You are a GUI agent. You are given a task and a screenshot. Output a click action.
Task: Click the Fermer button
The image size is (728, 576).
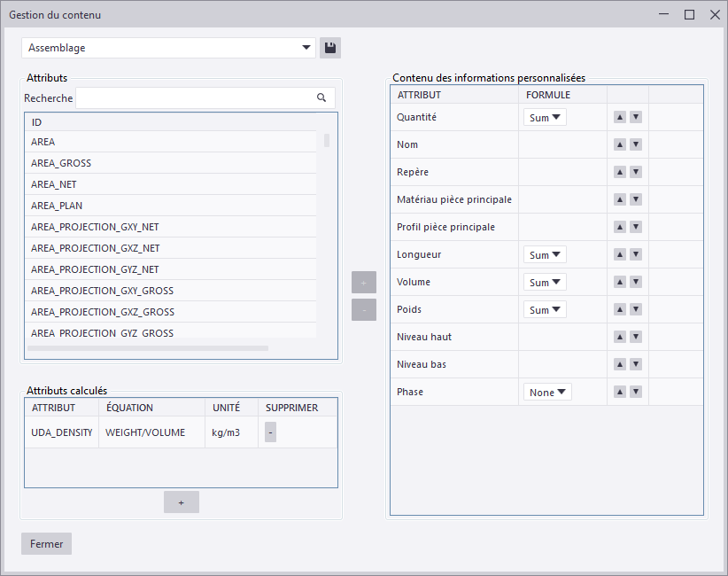tap(46, 544)
